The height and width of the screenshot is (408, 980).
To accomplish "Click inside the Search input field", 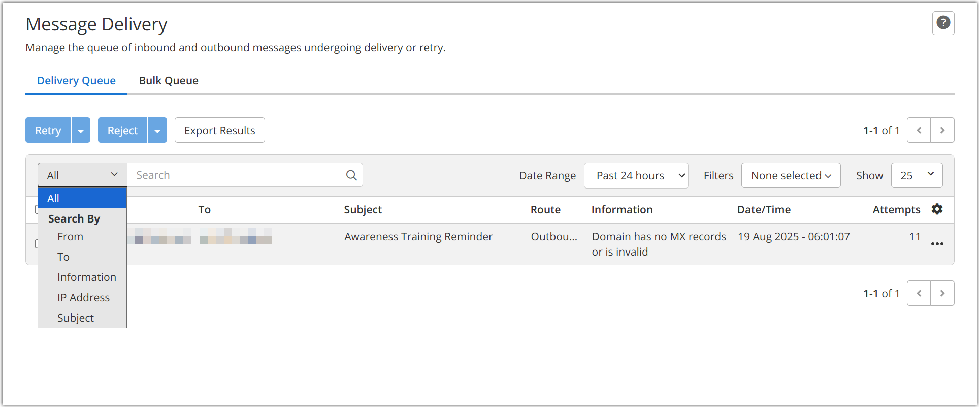I will pos(228,175).
